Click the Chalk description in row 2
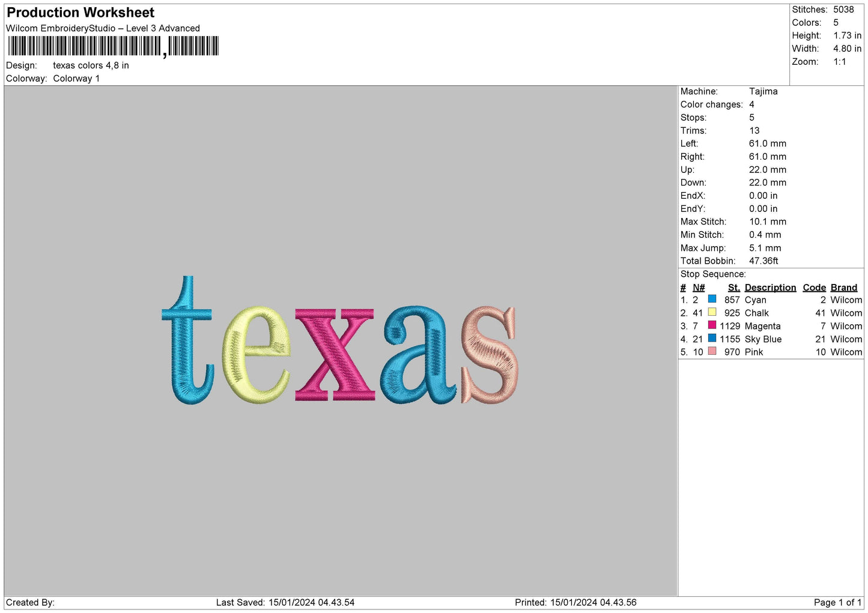Screen dimensions: 868x613 [757, 313]
